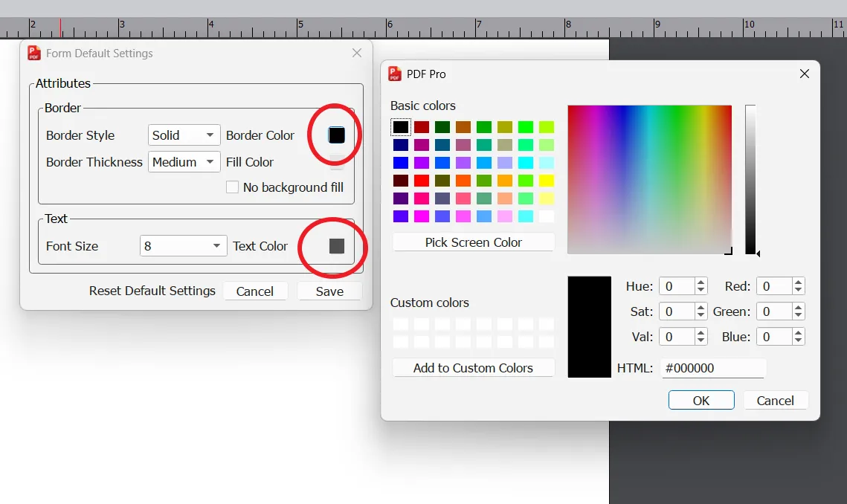Screen dimensions: 847x504
Task: Enable the No background fill checkbox
Action: pos(232,187)
